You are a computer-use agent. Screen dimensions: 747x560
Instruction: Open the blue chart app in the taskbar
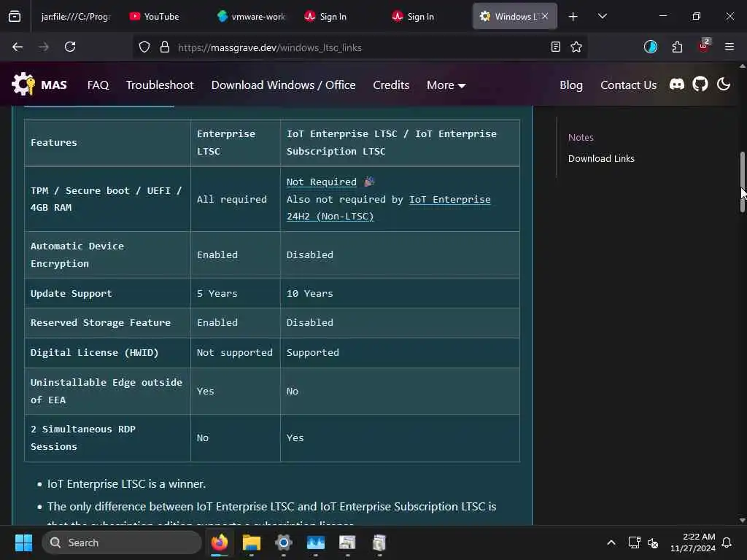click(315, 542)
